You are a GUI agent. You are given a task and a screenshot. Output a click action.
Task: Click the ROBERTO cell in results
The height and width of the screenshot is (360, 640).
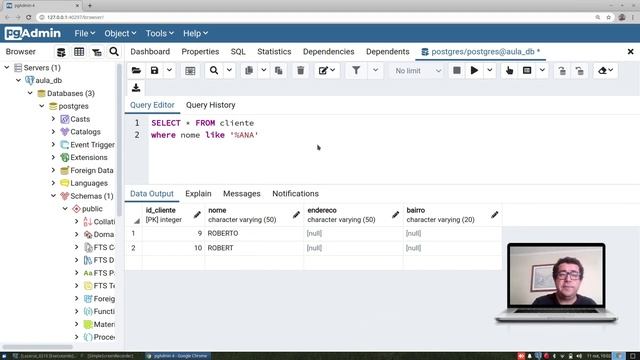coord(254,233)
